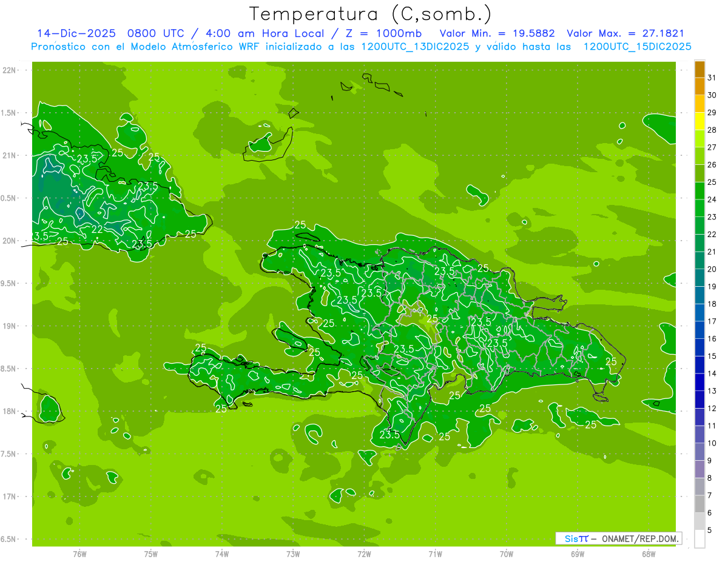Screen dimensions: 728x562
Task: Click the '19N' latitude axis label
Action: [x=9, y=326]
